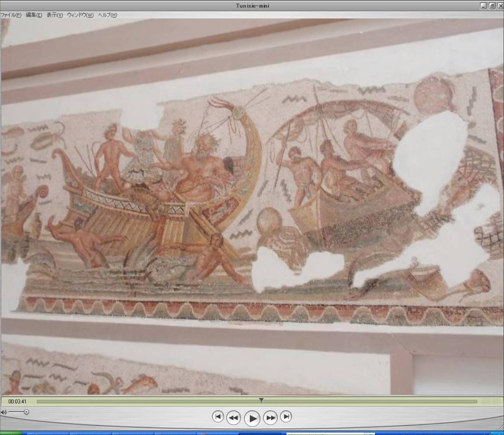
Task: Close the Tunisie-mini window
Action: (501, 6)
